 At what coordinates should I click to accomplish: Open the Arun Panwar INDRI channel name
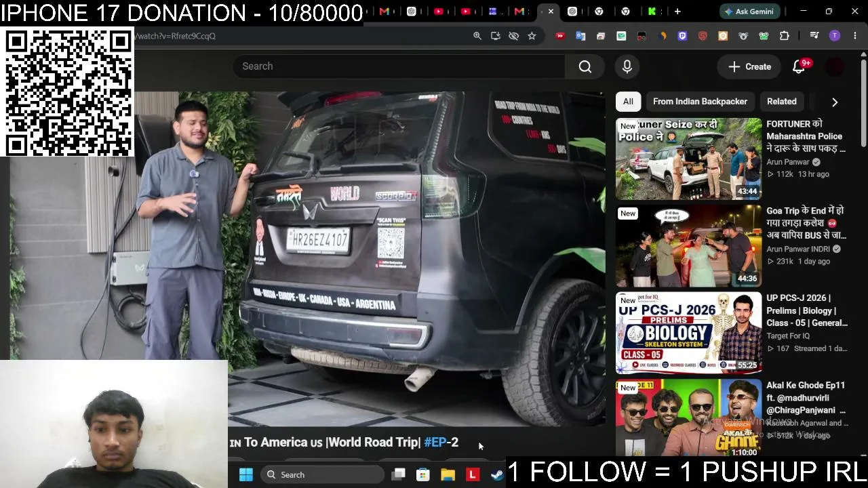[798, 249]
